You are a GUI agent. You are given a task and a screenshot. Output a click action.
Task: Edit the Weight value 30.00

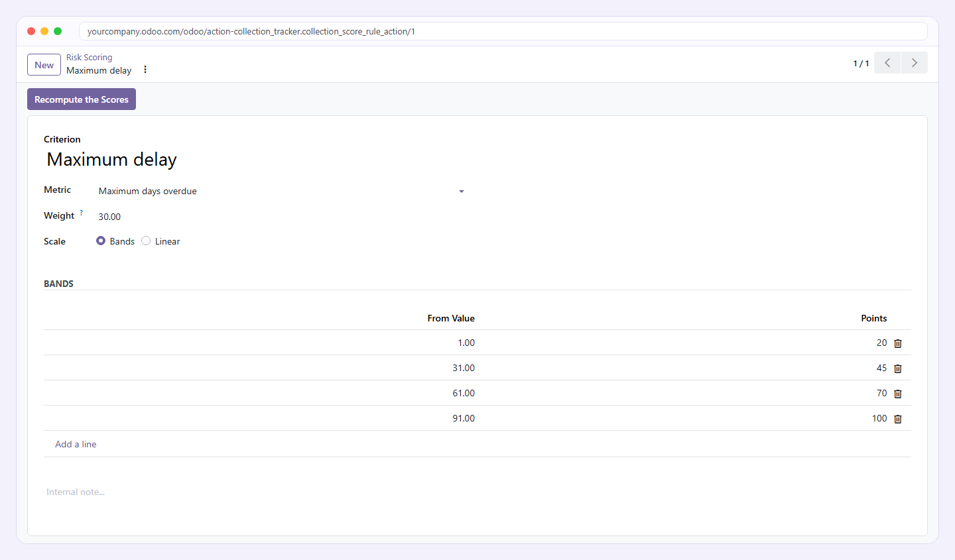pos(283,217)
